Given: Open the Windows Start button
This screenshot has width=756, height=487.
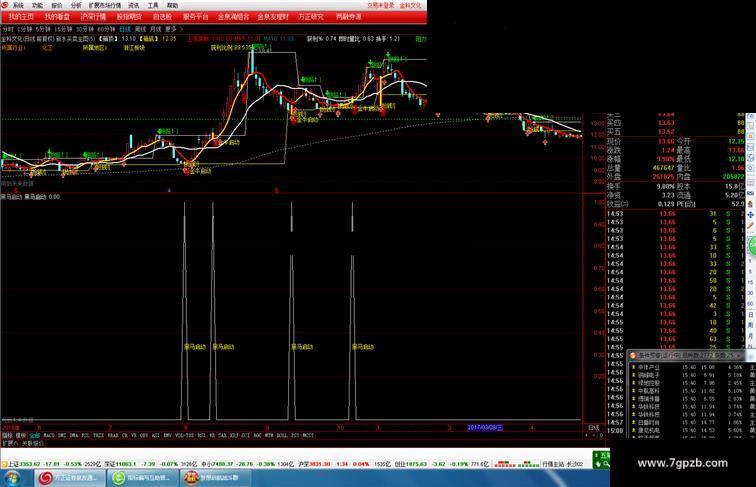Looking at the screenshot, I should (11, 478).
